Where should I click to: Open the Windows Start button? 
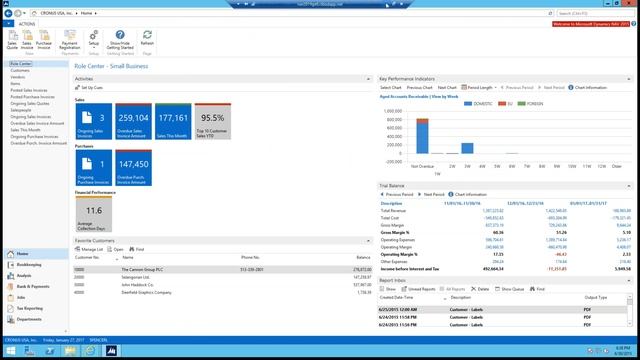coord(11,351)
